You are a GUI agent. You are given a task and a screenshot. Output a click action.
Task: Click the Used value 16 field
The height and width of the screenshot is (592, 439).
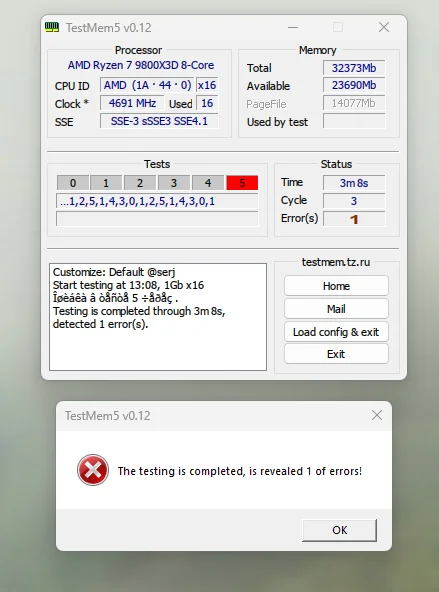(207, 103)
